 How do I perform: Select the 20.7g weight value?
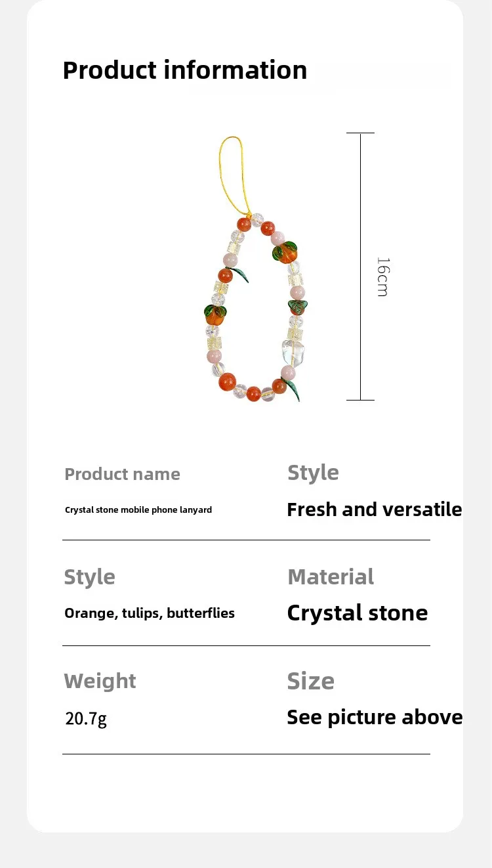86,718
